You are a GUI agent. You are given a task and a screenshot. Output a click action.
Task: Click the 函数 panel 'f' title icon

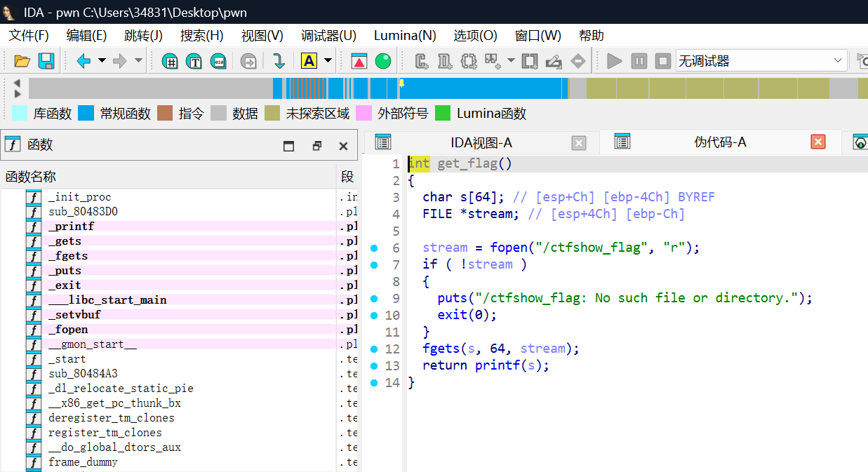[13, 145]
